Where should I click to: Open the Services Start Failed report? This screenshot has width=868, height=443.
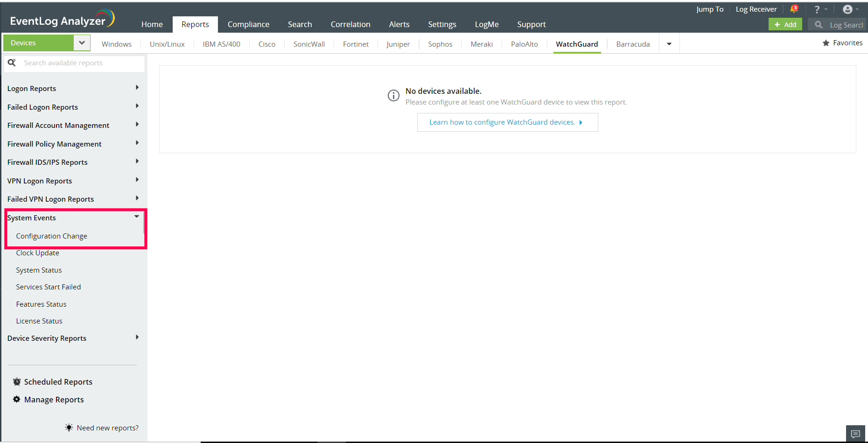49,287
